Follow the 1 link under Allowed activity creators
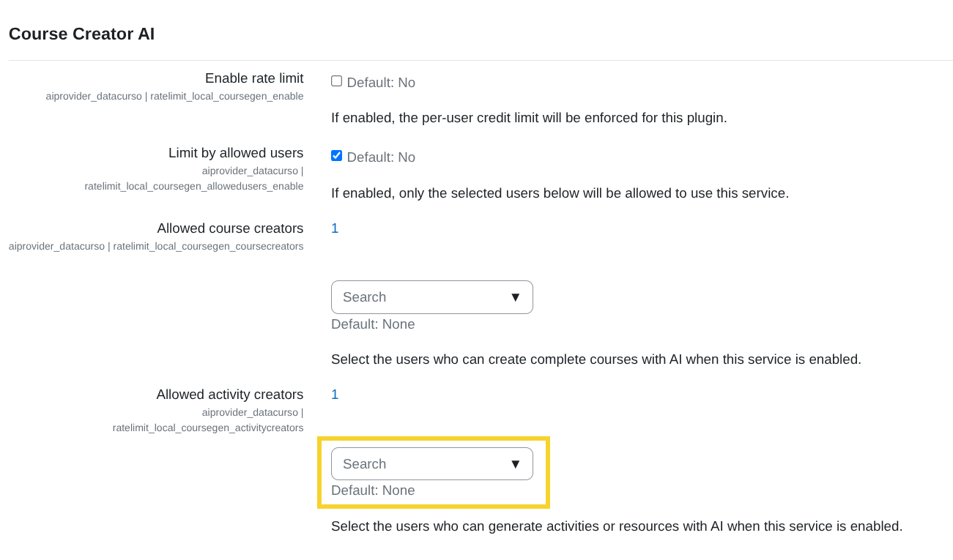The width and height of the screenshot is (953, 560). (335, 394)
